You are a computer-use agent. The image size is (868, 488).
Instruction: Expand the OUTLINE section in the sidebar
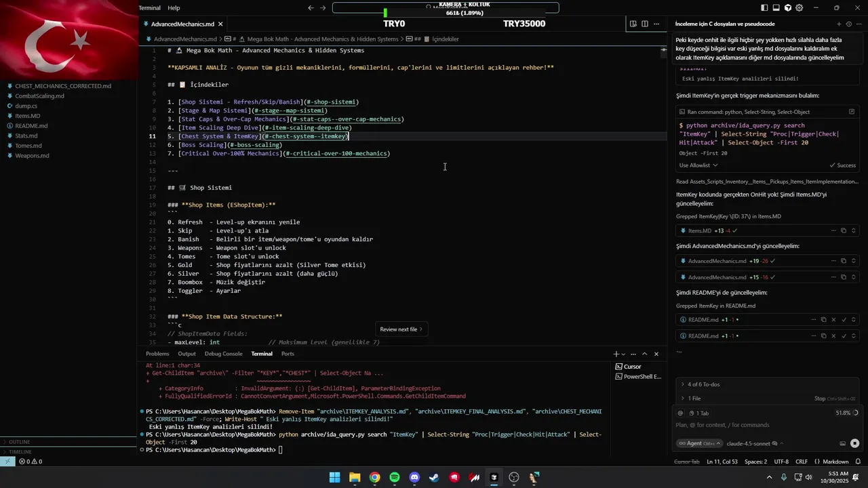[68, 442]
